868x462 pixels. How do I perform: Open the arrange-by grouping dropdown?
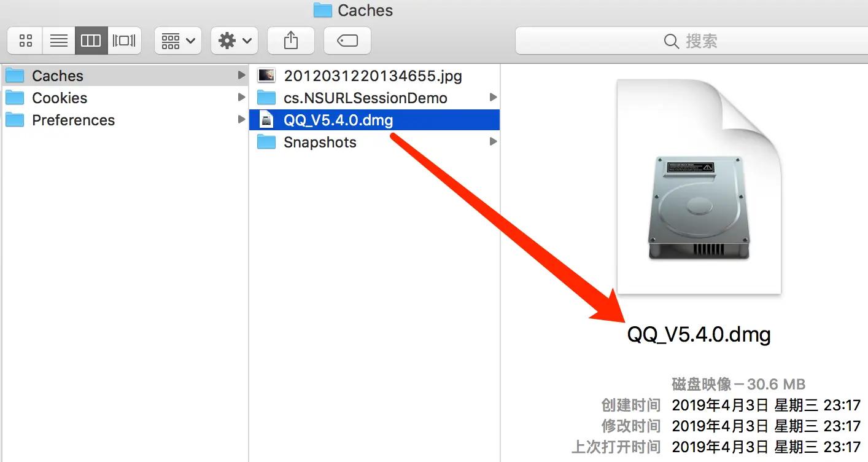tap(177, 41)
